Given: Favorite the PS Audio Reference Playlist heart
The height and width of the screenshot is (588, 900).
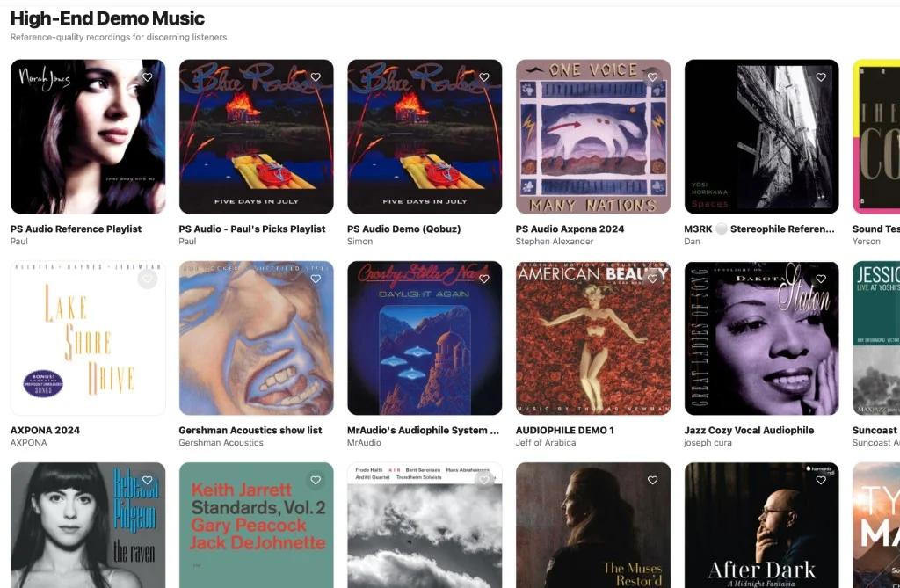Looking at the screenshot, I should [148, 77].
